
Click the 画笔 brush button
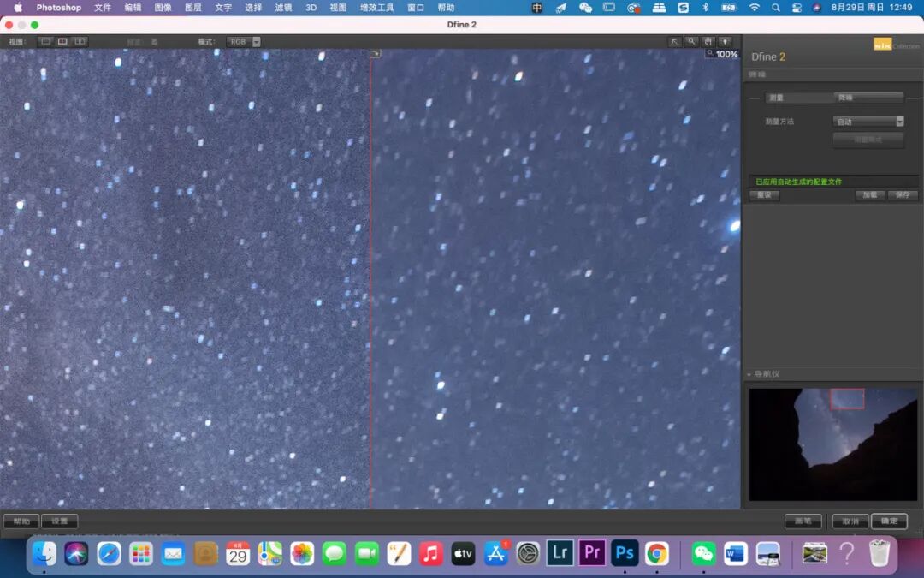803,521
